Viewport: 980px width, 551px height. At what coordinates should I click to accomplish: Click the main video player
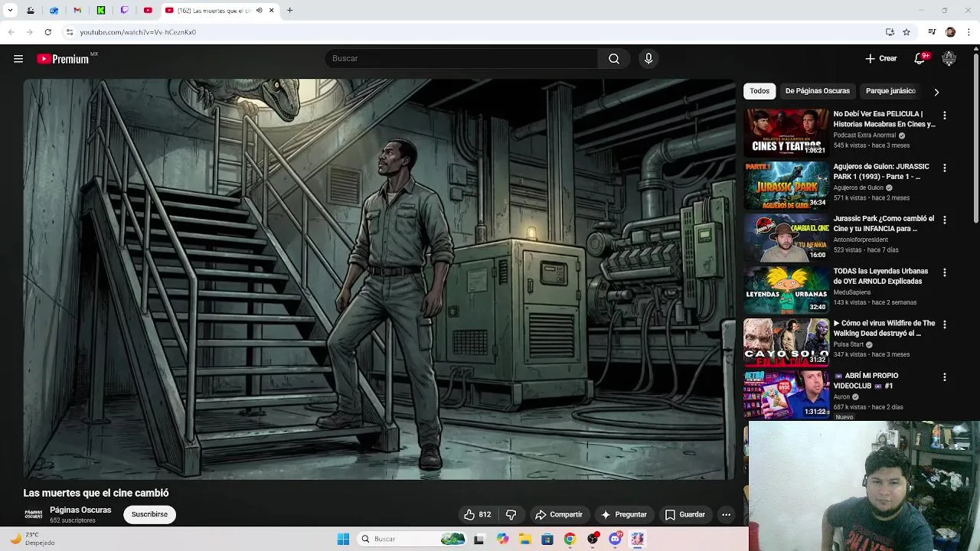pos(379,279)
